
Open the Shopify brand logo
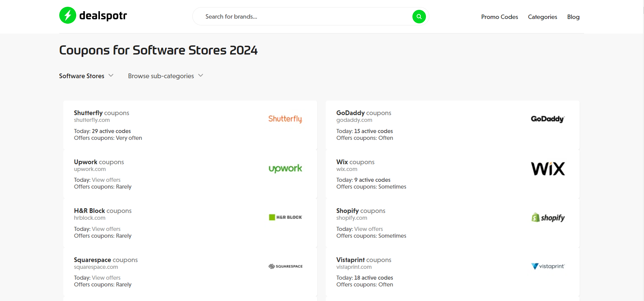pos(548,217)
